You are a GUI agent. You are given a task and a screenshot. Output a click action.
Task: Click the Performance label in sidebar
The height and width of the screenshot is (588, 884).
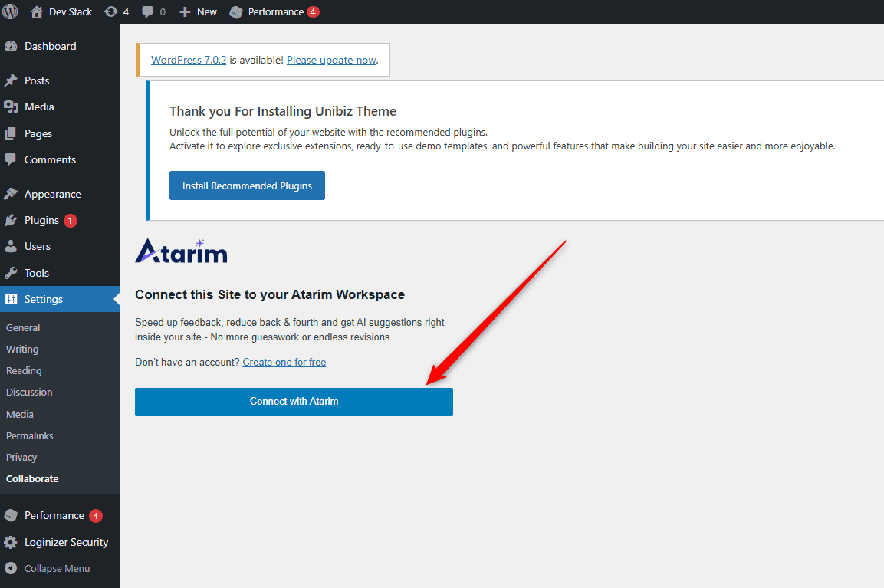click(54, 515)
